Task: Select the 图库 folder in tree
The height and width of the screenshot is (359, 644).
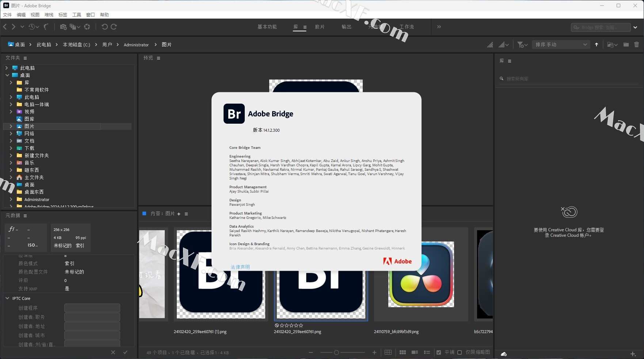Action: [x=29, y=119]
